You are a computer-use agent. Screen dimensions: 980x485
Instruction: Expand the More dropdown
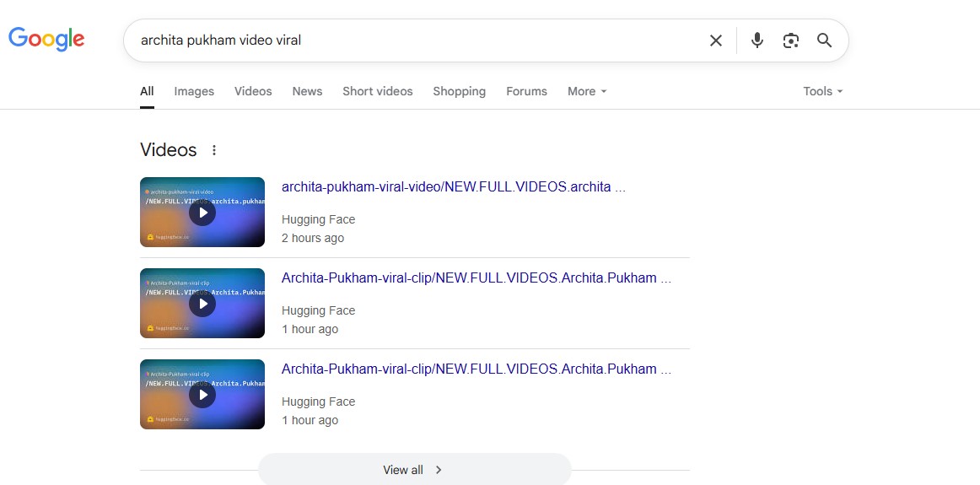click(587, 91)
